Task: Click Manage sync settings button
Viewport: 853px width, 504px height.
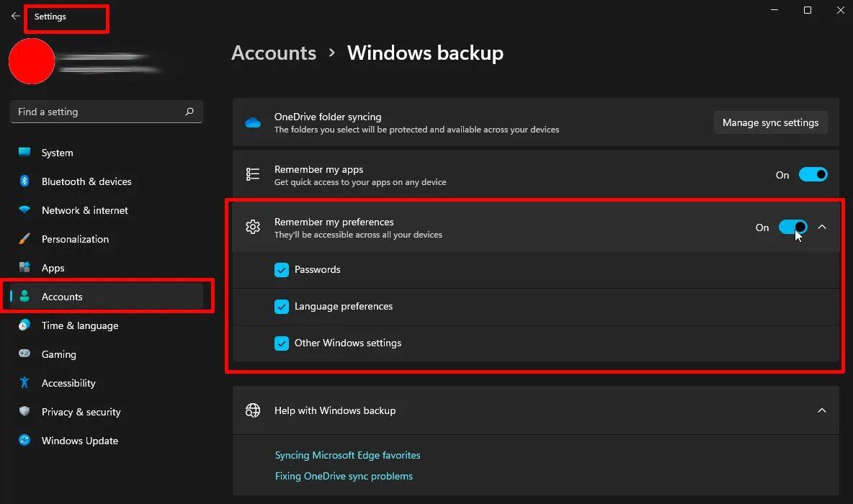Action: [770, 123]
